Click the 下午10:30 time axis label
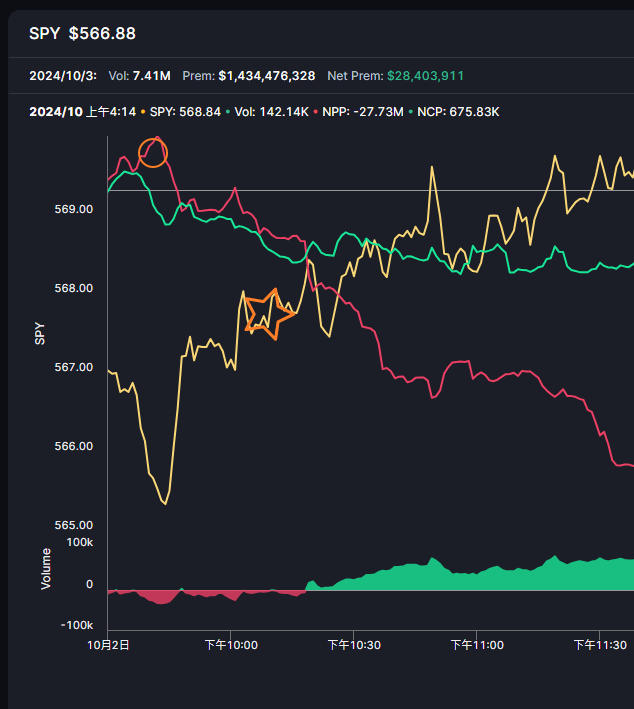 tap(354, 645)
